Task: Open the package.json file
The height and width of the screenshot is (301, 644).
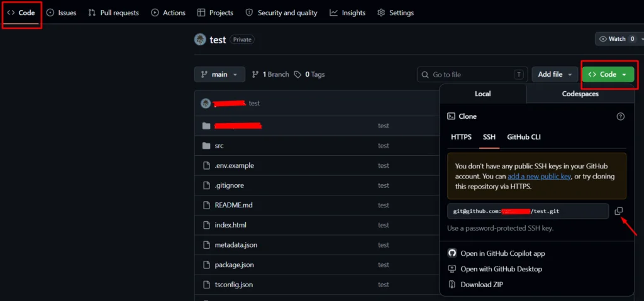Action: [234, 265]
